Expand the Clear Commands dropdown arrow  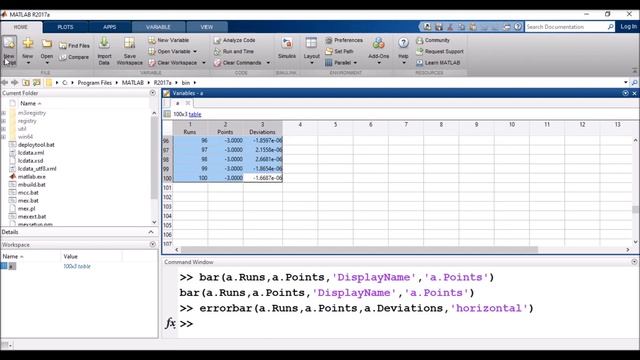tap(268, 63)
